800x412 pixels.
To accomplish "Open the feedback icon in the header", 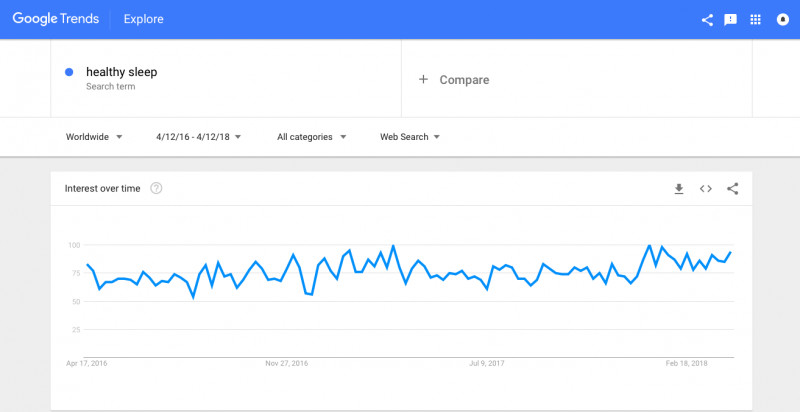I will [731, 19].
